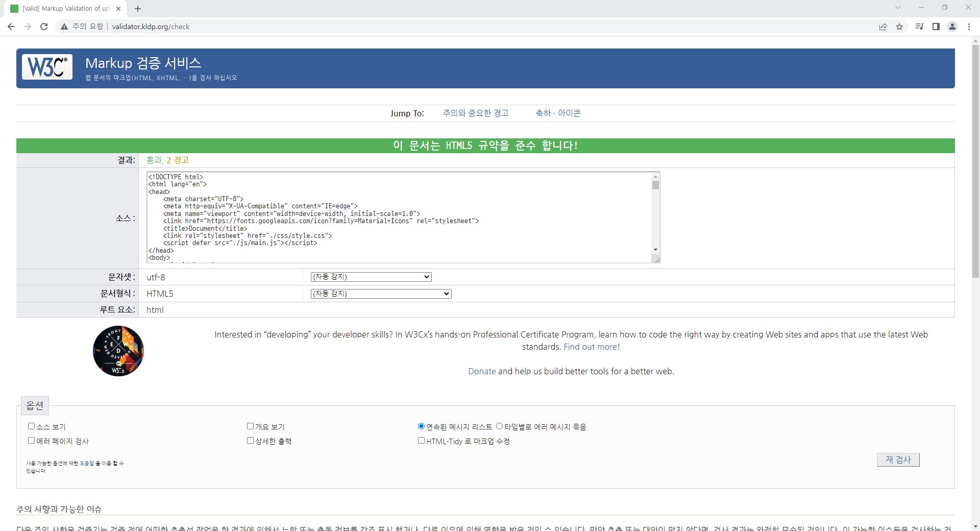980x531 pixels.
Task: Click the 옵션 legend heading
Action: click(x=35, y=405)
